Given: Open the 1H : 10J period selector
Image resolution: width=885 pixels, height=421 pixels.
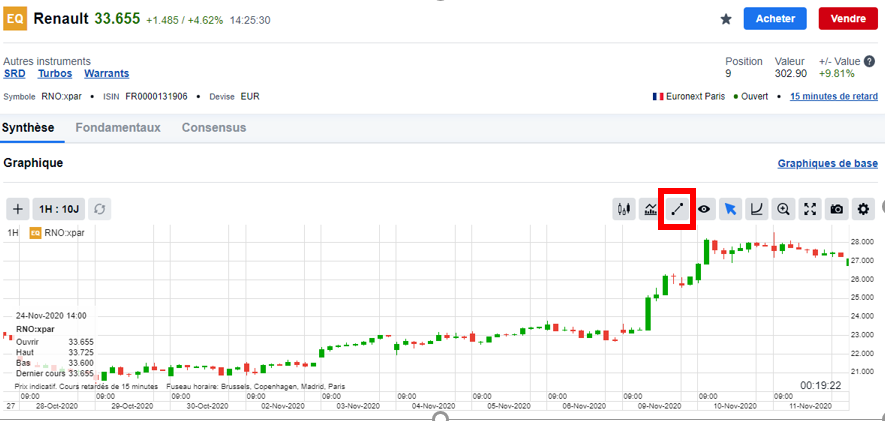Looking at the screenshot, I should (59, 209).
